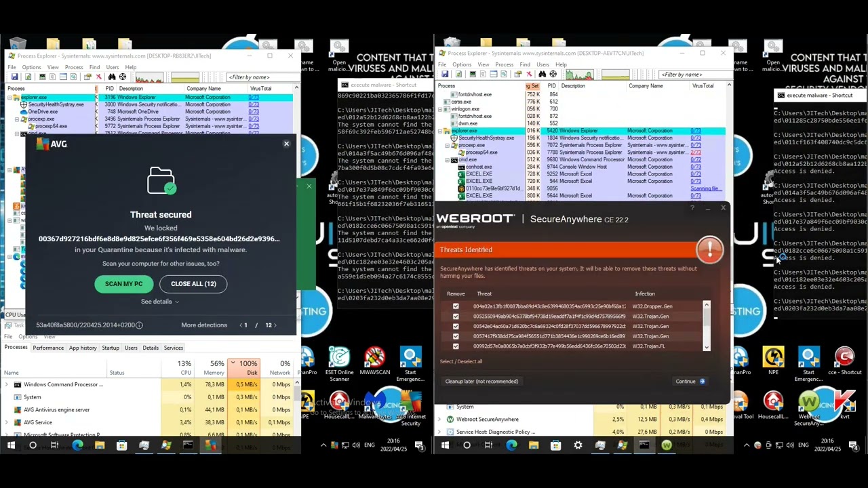Open the Edge browser on left taskbar
Viewport: 868px width, 488px height.
point(77,445)
